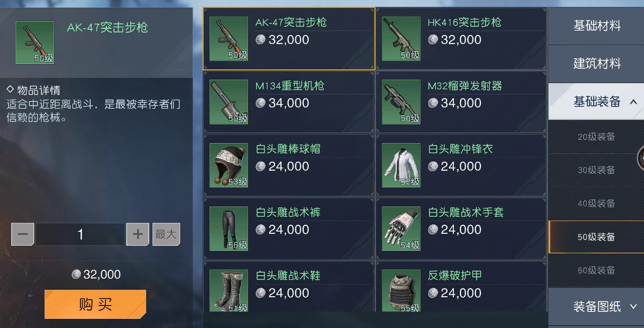The height and width of the screenshot is (328, 644).
Task: Choose the 白头雕棒球帽 hat icon
Action: pos(229,165)
